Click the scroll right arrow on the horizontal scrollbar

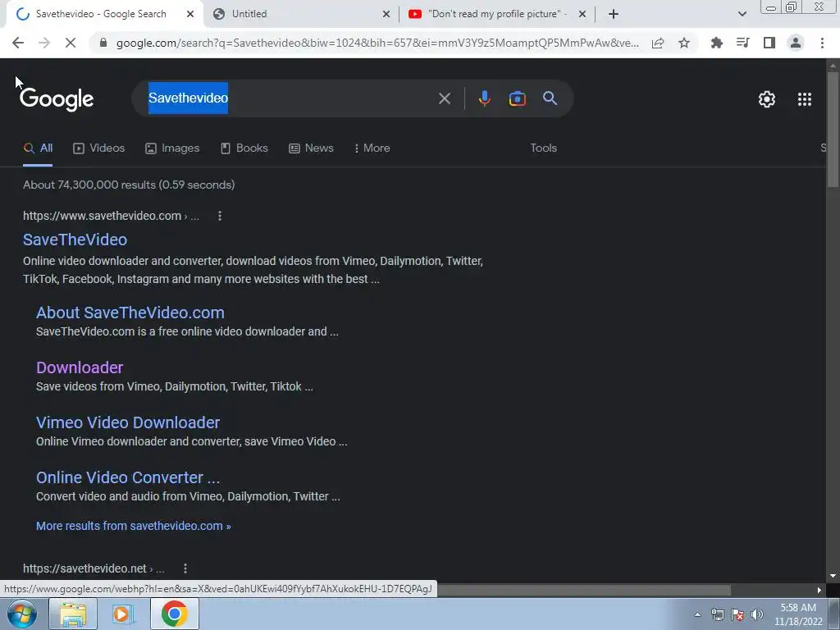[819, 590]
